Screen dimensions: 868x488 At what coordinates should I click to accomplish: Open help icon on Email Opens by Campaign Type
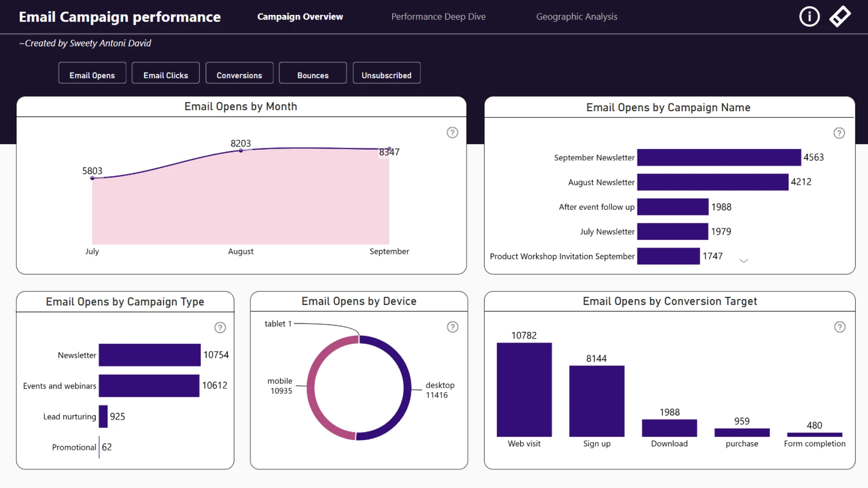click(x=220, y=328)
